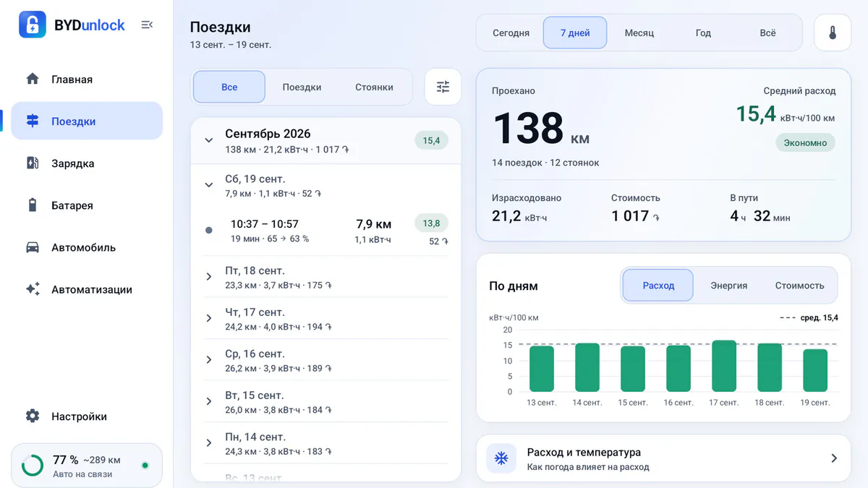Click the сред. 15,4 chart legend

click(x=809, y=317)
